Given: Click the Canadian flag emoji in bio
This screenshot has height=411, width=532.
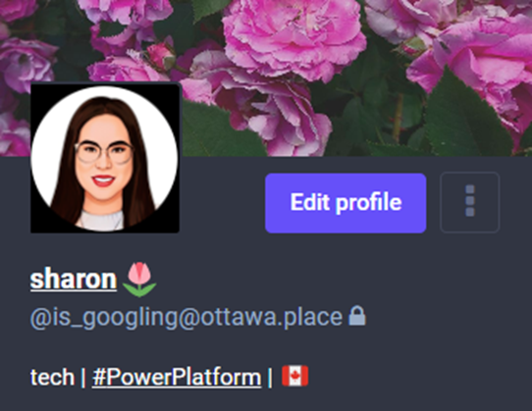Looking at the screenshot, I should pyautogui.click(x=294, y=376).
